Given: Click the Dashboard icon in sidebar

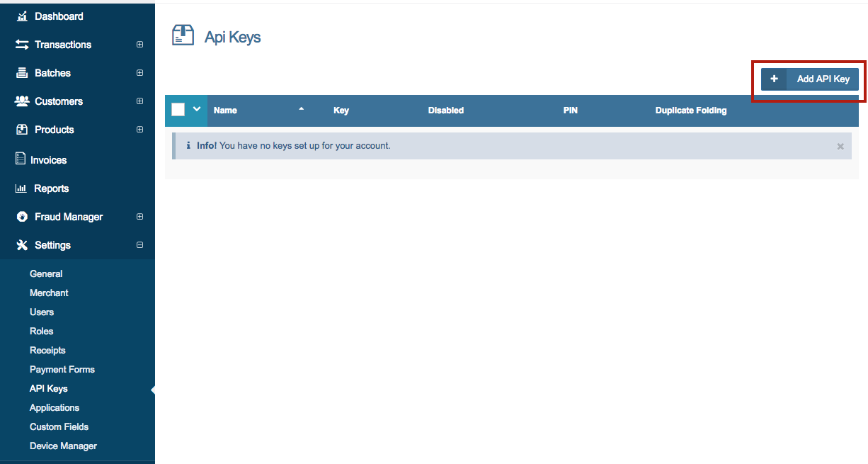Looking at the screenshot, I should [21, 16].
